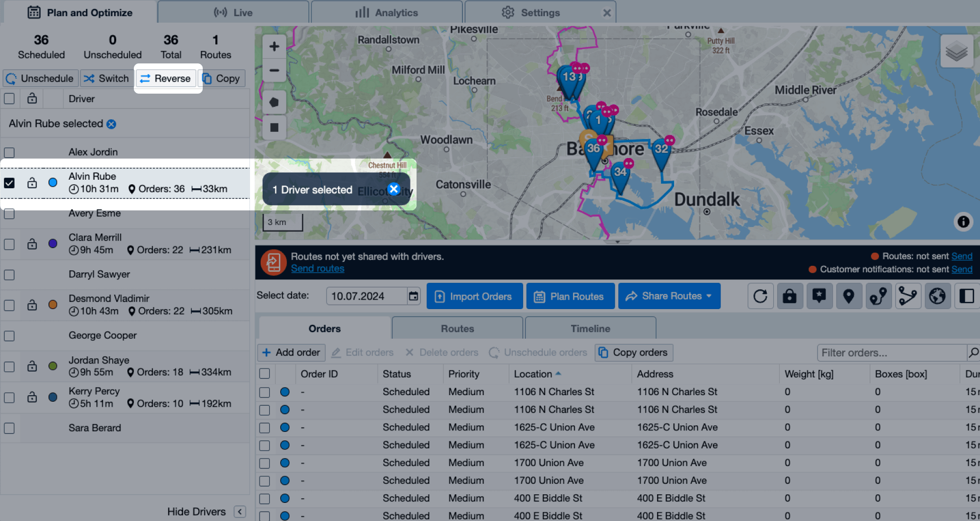Select the polygon draw tool on map

(x=274, y=103)
